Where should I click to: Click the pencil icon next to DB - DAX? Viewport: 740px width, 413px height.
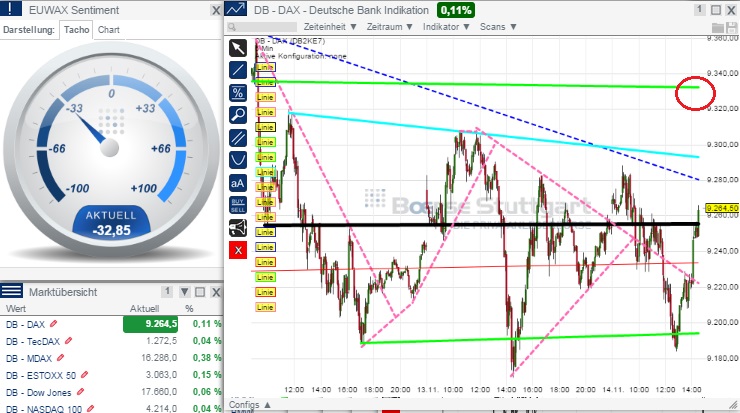click(x=53, y=324)
